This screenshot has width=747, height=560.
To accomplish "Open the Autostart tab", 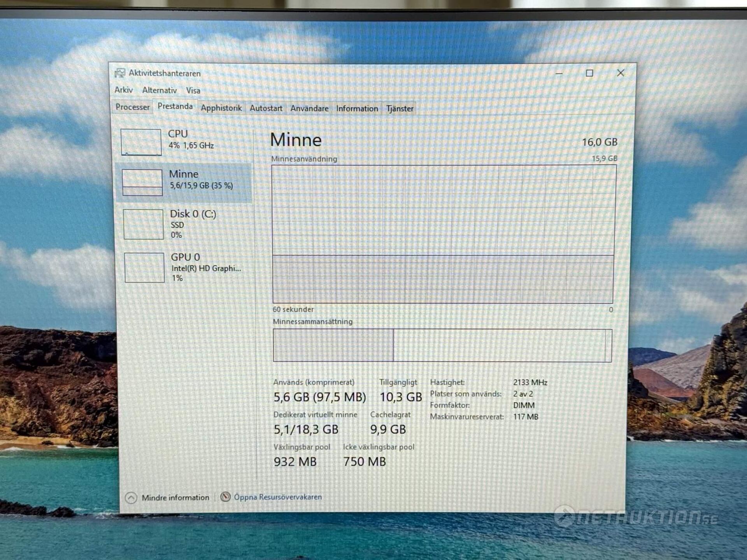I will coord(266,108).
